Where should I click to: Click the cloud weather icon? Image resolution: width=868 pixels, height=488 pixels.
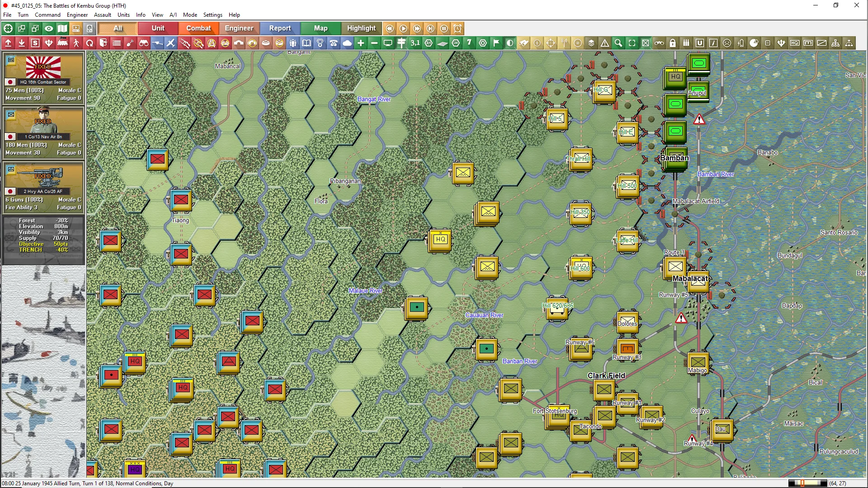point(347,43)
